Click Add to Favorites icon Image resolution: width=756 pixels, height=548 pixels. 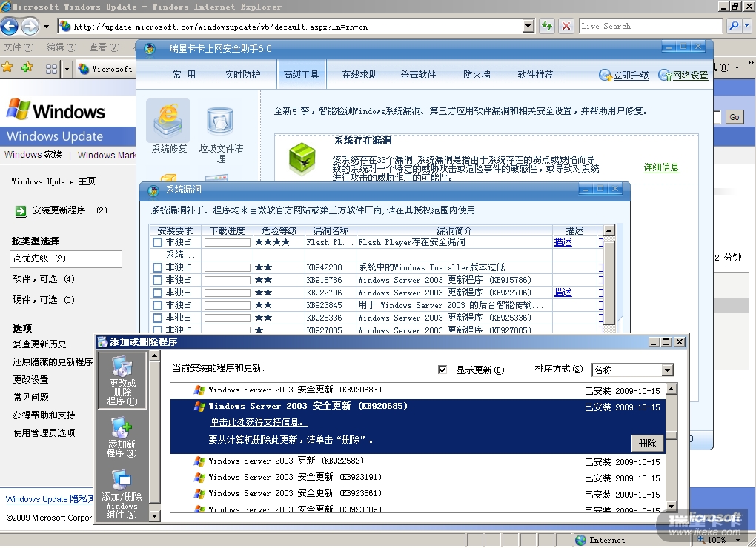(x=27, y=67)
